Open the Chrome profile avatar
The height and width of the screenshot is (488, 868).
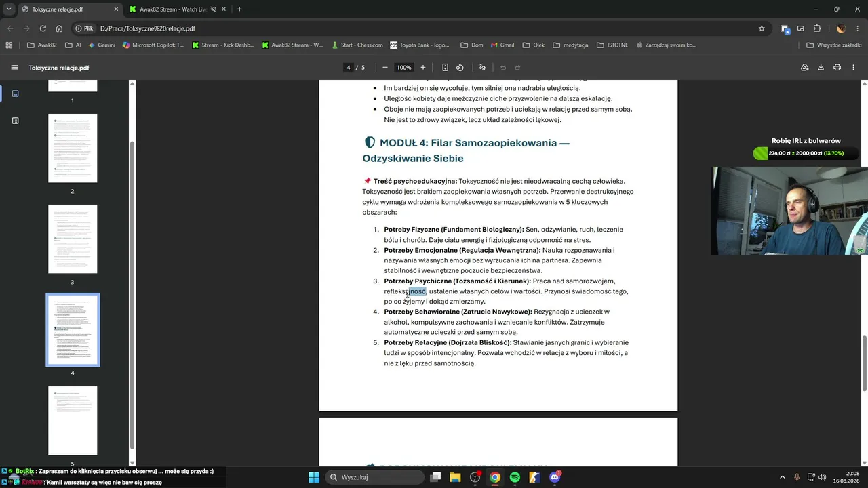point(841,28)
